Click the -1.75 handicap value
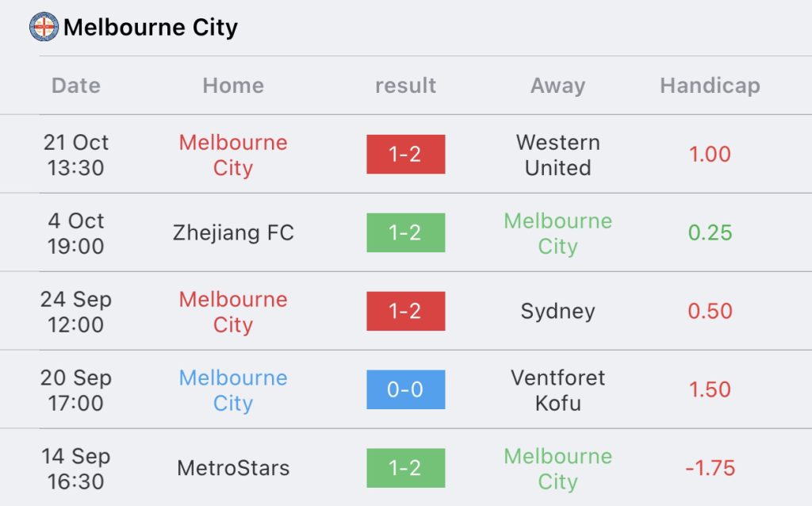812x506 pixels. (710, 468)
